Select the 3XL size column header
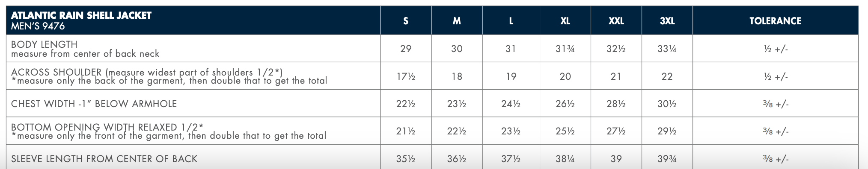 (x=667, y=21)
